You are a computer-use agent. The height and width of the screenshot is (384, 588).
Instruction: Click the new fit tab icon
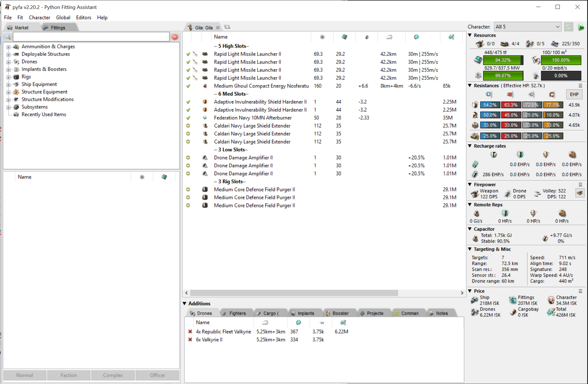click(227, 27)
